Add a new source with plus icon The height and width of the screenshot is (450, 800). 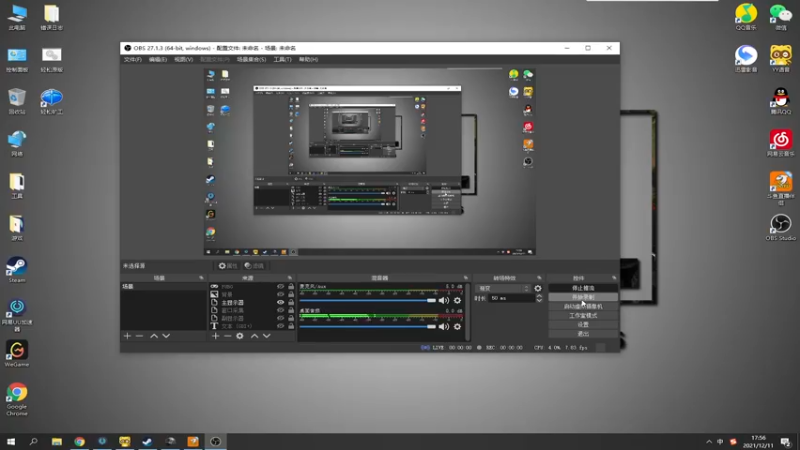(x=215, y=336)
